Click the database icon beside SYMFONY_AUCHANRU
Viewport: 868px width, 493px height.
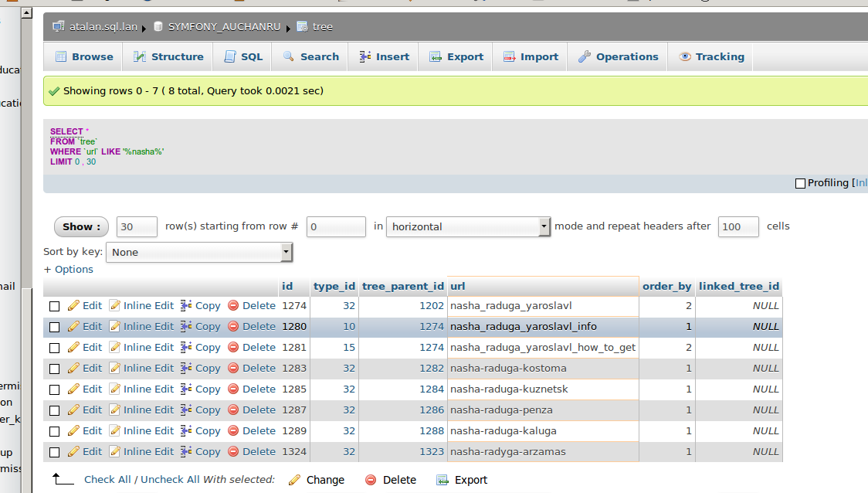coord(158,26)
